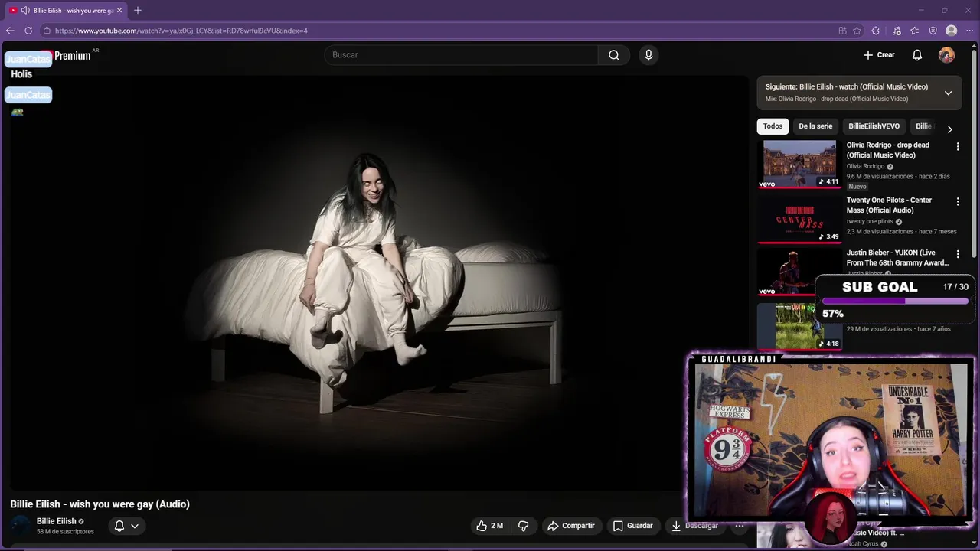Close the Billie Eilish browser tab
Screen dimensions: 980x551
coord(119,11)
